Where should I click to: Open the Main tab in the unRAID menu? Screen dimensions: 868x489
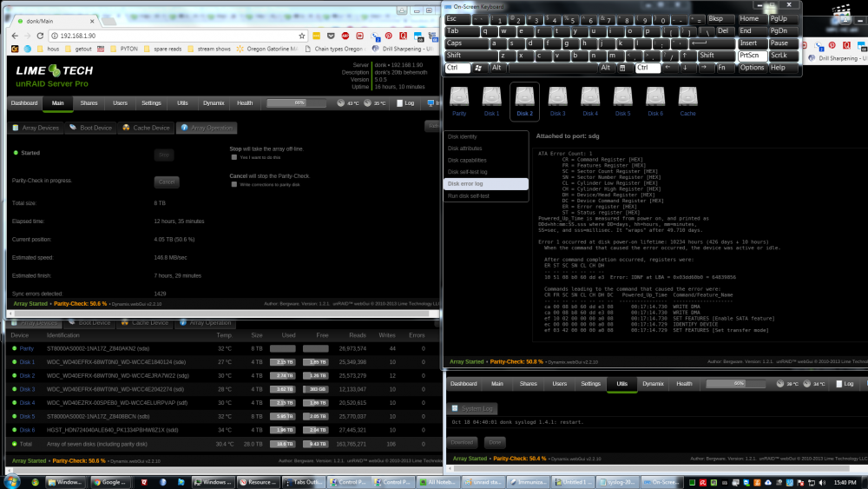(57, 103)
